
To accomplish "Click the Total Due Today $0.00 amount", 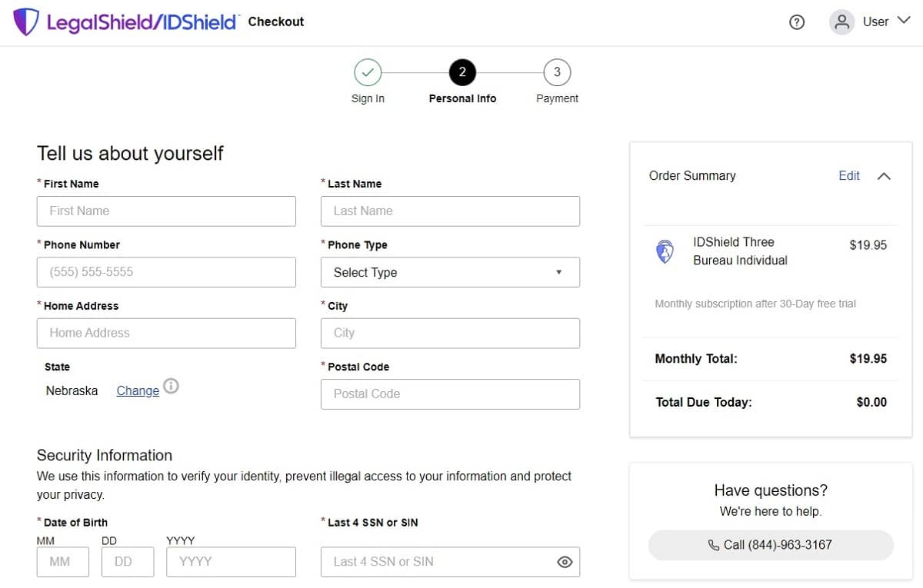I will 871,402.
